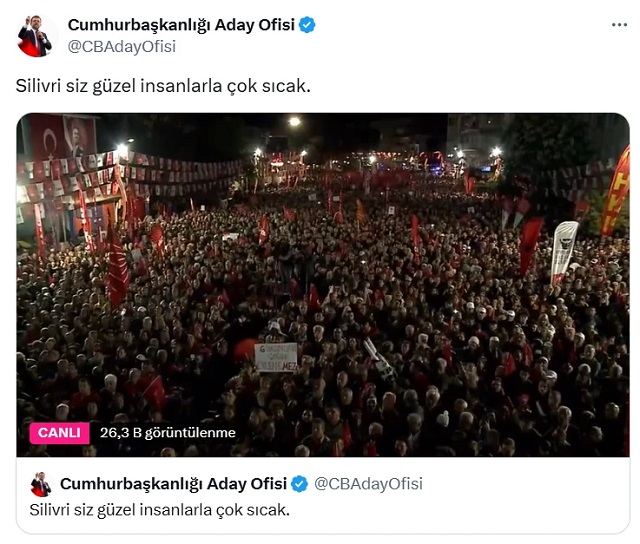Click the top profile avatar picture
640x544 pixels.
click(x=35, y=36)
